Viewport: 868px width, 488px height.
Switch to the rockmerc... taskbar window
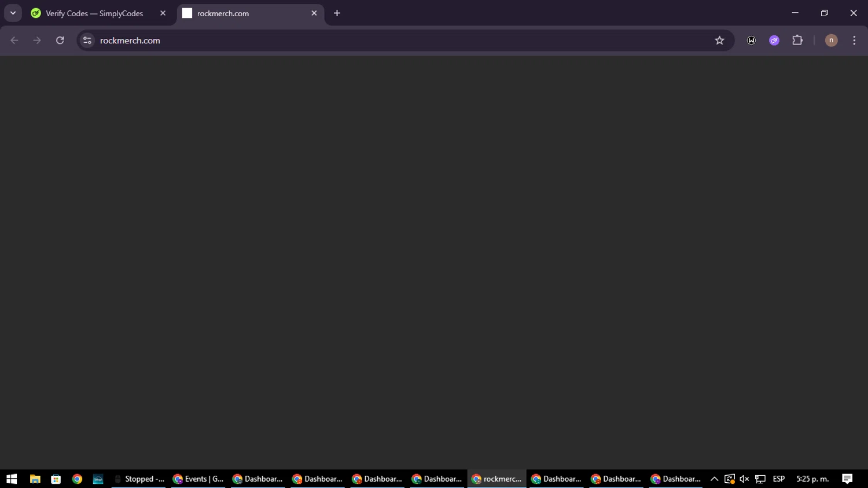tap(497, 479)
